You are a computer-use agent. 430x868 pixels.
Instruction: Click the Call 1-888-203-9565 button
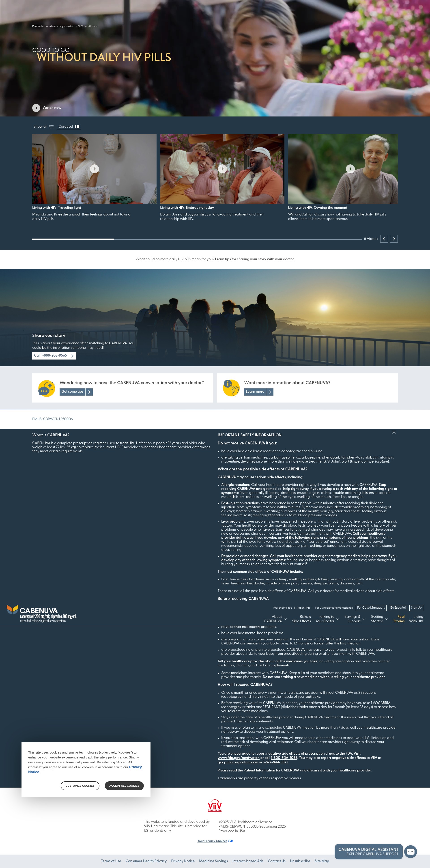coord(51,356)
